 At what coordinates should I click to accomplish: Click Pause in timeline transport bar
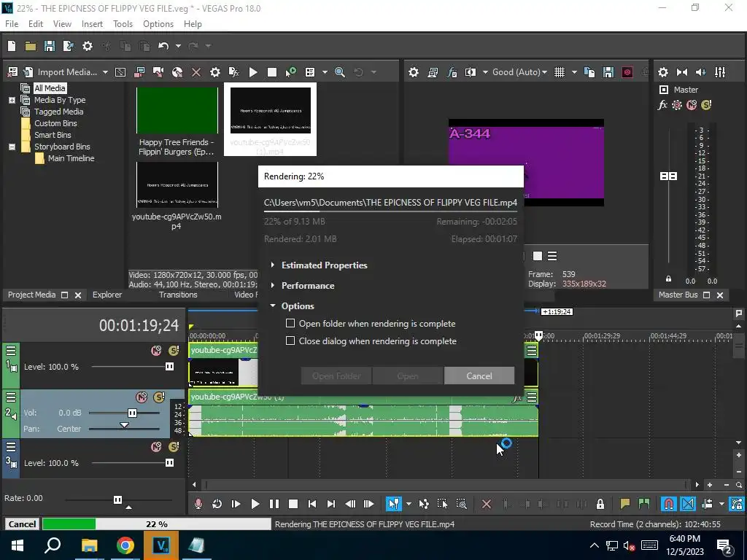274,504
